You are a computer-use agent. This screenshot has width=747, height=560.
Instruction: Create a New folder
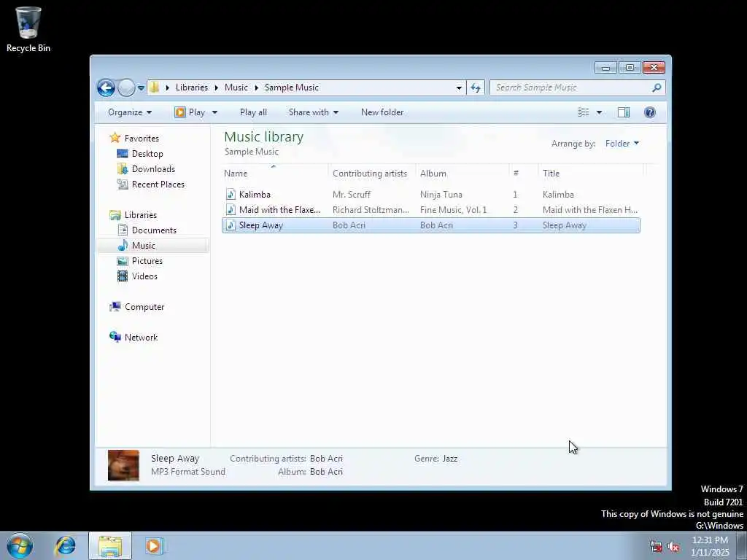click(x=382, y=112)
